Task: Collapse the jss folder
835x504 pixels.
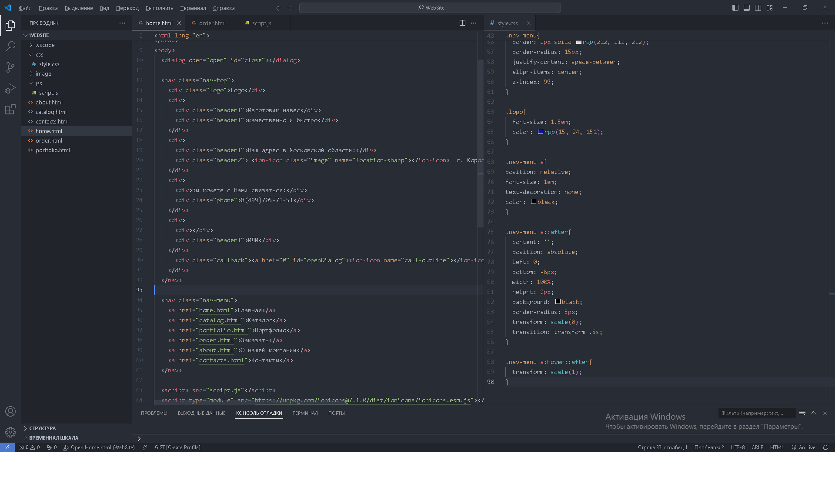Action: tap(77, 83)
